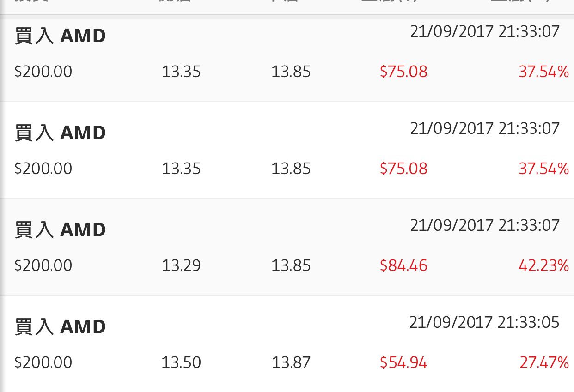The image size is (574, 392).
Task: Click 13.35 open price in the topmost row
Action: click(x=181, y=72)
